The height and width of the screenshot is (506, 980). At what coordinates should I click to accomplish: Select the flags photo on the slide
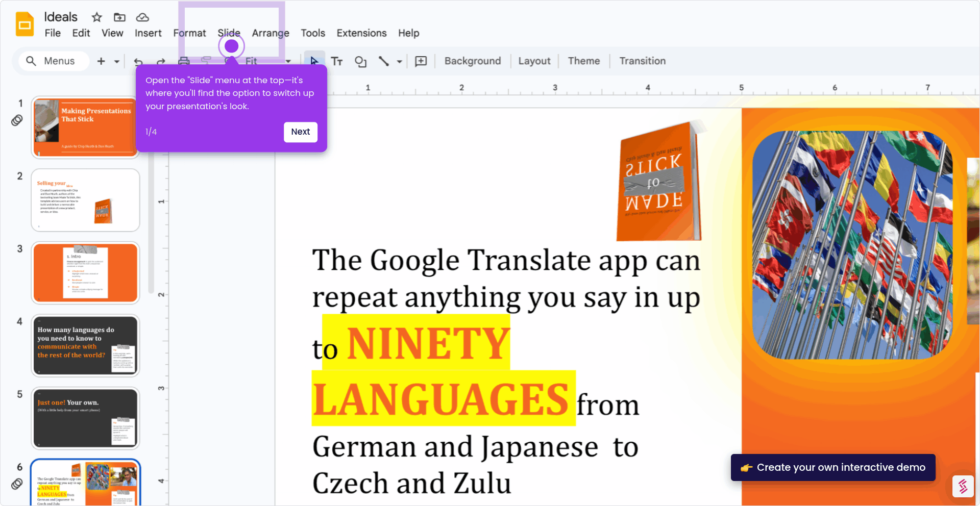852,245
